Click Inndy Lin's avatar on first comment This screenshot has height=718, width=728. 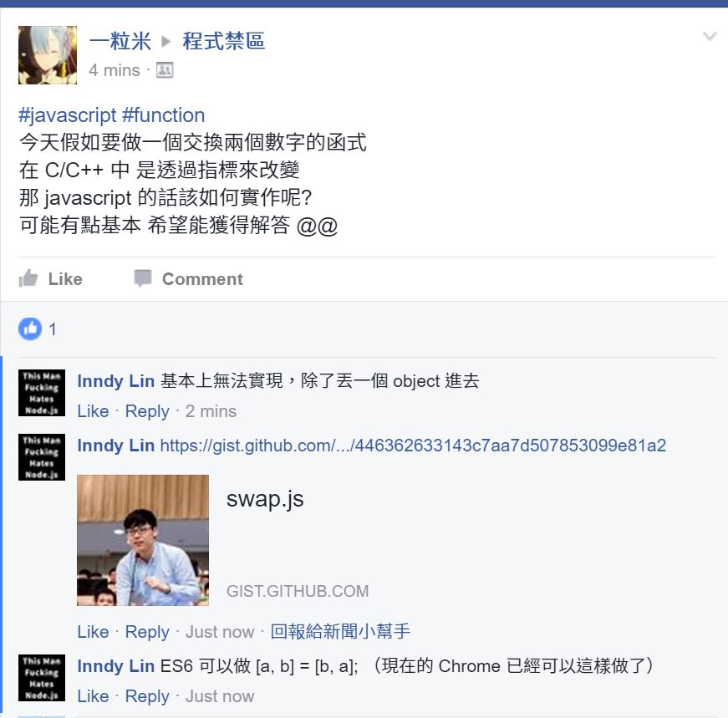(x=42, y=393)
